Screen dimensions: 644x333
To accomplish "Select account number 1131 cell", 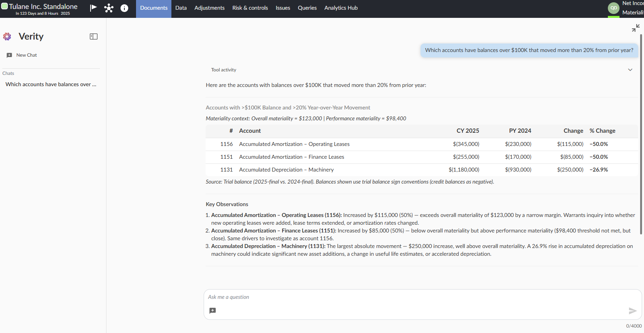I will pyautogui.click(x=226, y=170).
